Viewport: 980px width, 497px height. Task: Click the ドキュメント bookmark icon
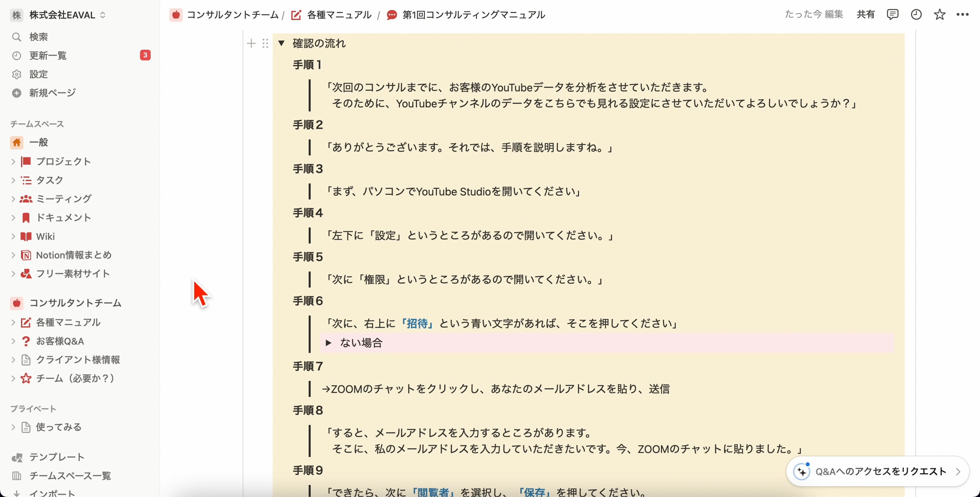point(26,218)
